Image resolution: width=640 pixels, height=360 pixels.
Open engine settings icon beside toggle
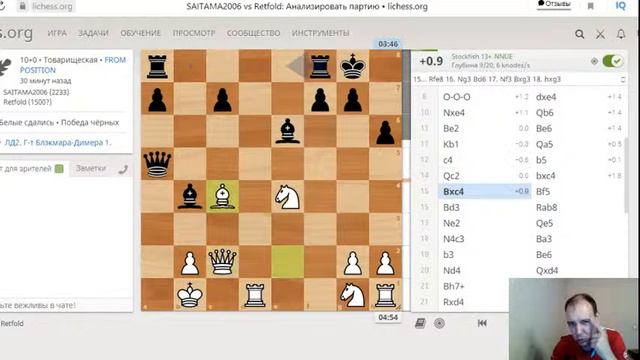pyautogui.click(x=594, y=61)
